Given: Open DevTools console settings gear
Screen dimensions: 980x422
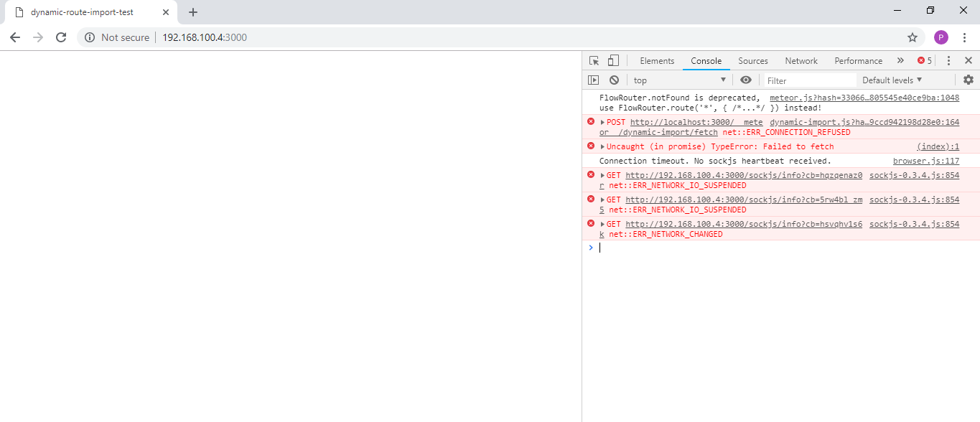Looking at the screenshot, I should [x=968, y=80].
